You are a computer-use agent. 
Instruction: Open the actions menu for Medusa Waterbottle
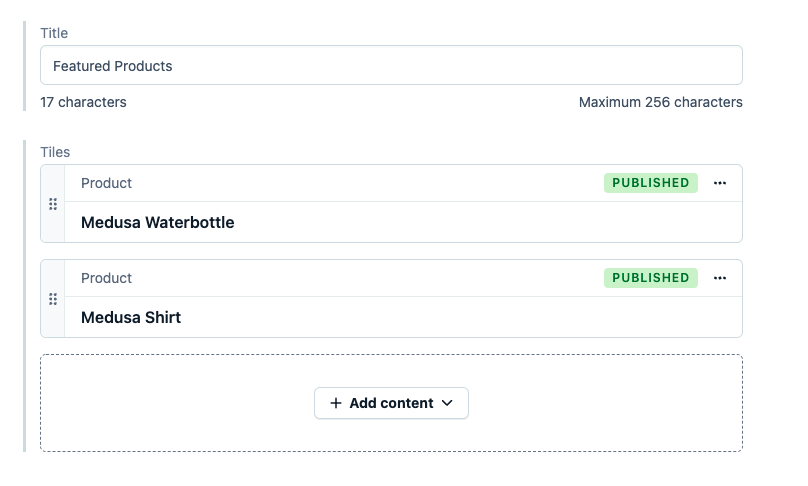pos(720,183)
